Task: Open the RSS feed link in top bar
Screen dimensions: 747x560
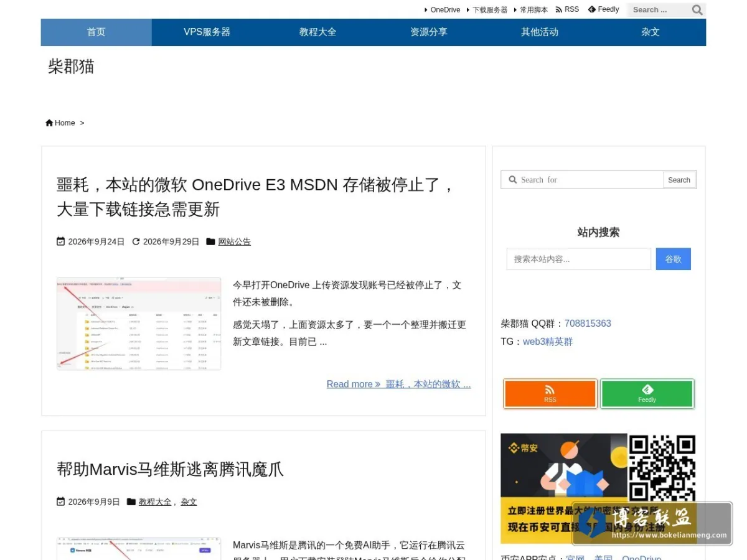Action: 567,9
